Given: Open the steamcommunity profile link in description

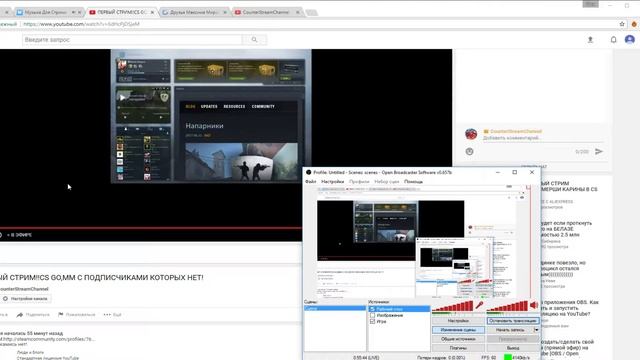Looking at the screenshot, I should coord(48,339).
